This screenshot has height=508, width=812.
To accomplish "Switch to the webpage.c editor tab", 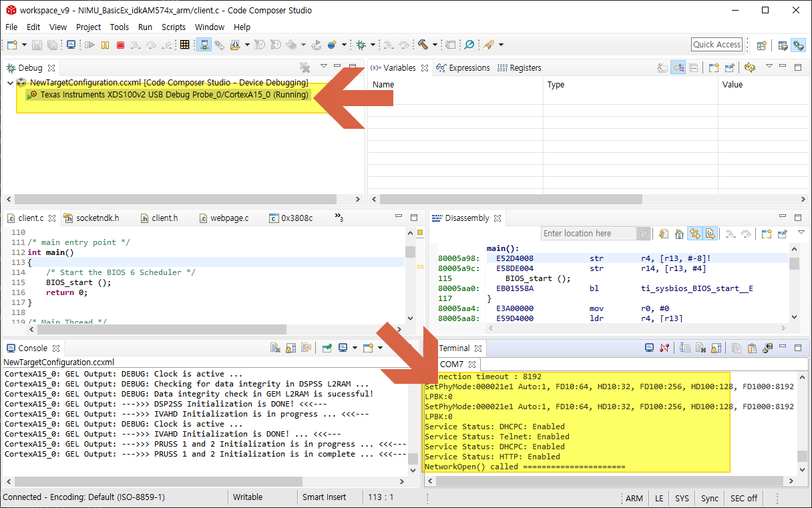I will (224, 218).
